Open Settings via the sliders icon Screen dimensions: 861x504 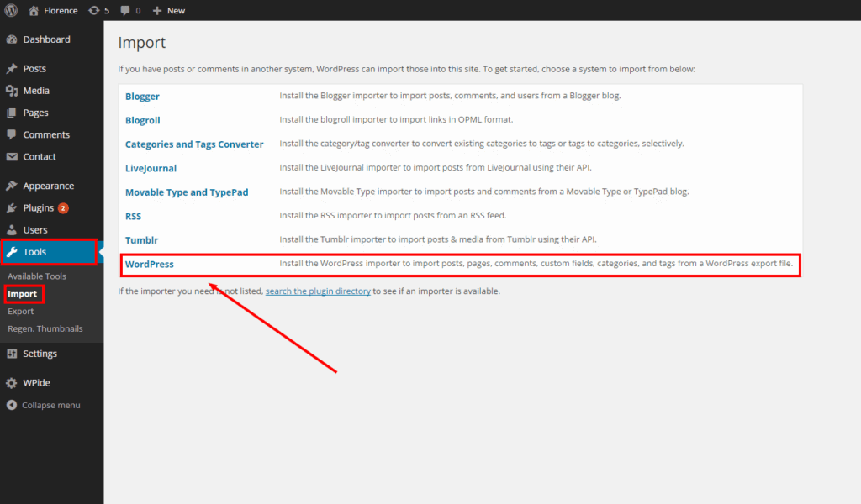point(12,354)
